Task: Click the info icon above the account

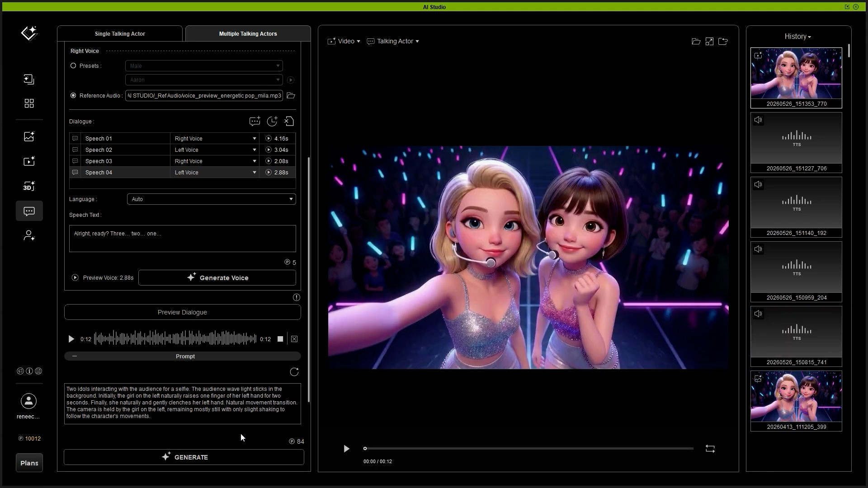Action: pyautogui.click(x=29, y=371)
